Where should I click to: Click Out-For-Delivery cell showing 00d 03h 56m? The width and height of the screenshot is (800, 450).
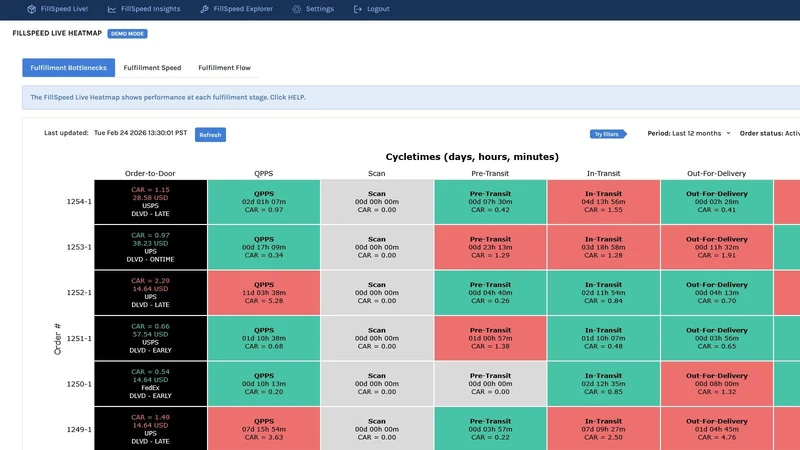(x=717, y=338)
